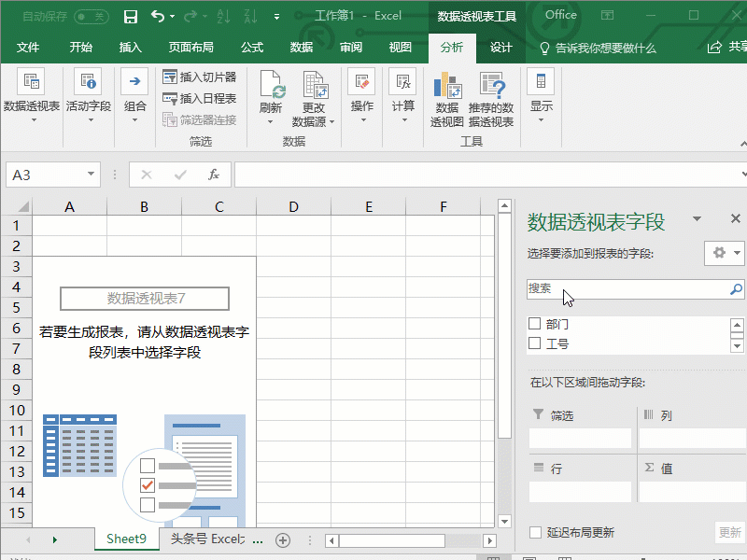Click 插入切片器 insert slicer
This screenshot has width=747, height=560.
tap(199, 77)
